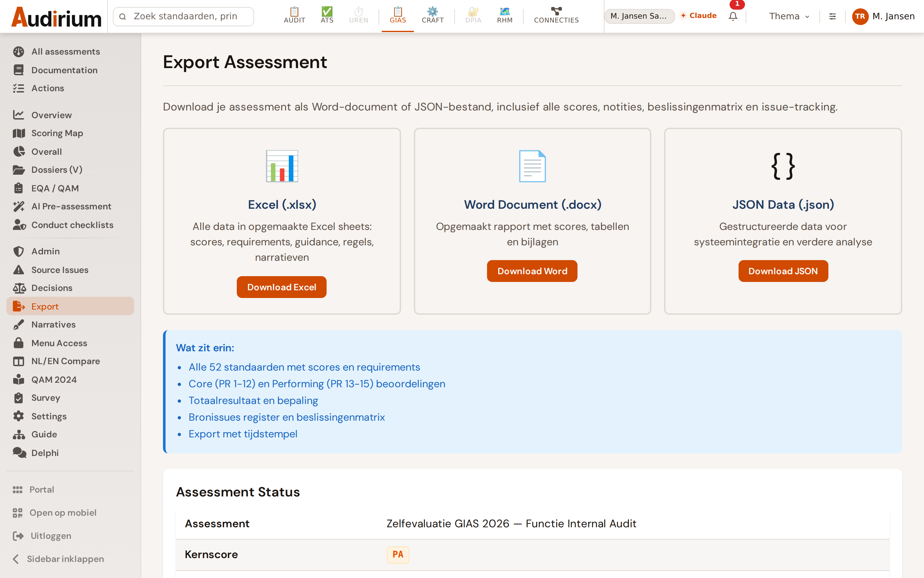Open Overview in sidebar

pos(70,115)
